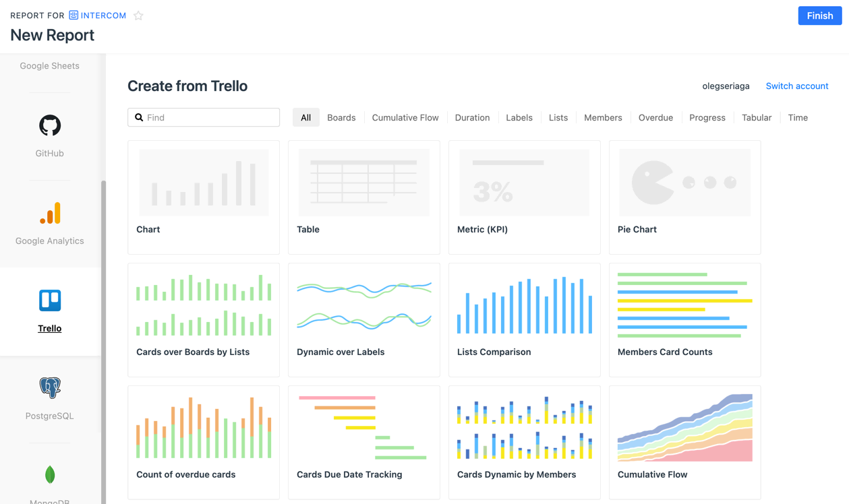
Task: Star this report as favorite
Action: click(x=138, y=15)
